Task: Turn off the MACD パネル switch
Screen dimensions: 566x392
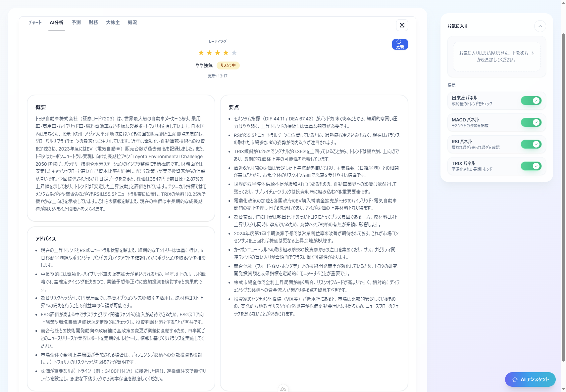Action: 531,122
